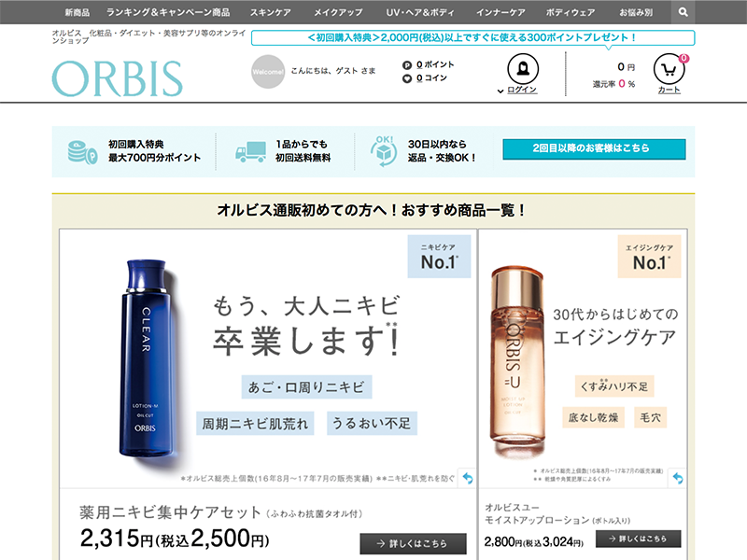Click the coins first-purchase bonus icon
The width and height of the screenshot is (747, 560).
(x=82, y=152)
